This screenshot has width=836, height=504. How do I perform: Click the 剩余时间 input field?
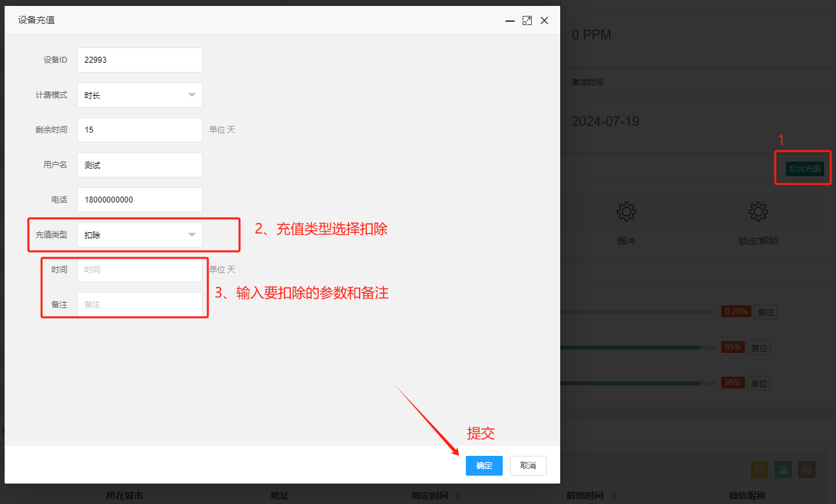click(140, 130)
